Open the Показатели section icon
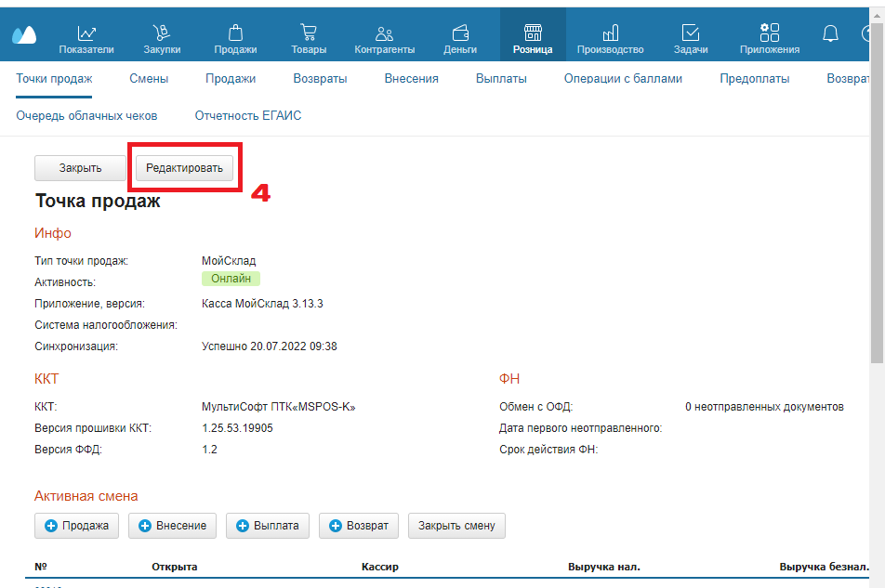The height and width of the screenshot is (588, 885). tap(86, 34)
